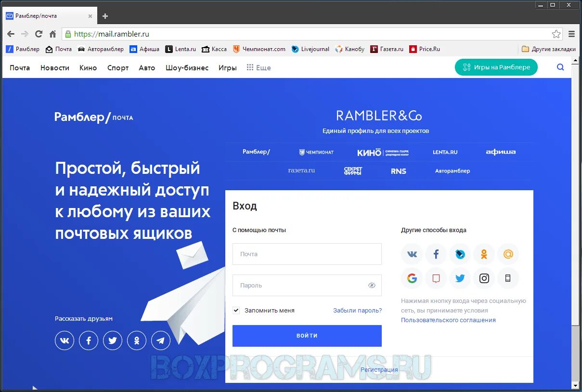
Task: Open the Газета.ru bookmark
Action: (387, 49)
